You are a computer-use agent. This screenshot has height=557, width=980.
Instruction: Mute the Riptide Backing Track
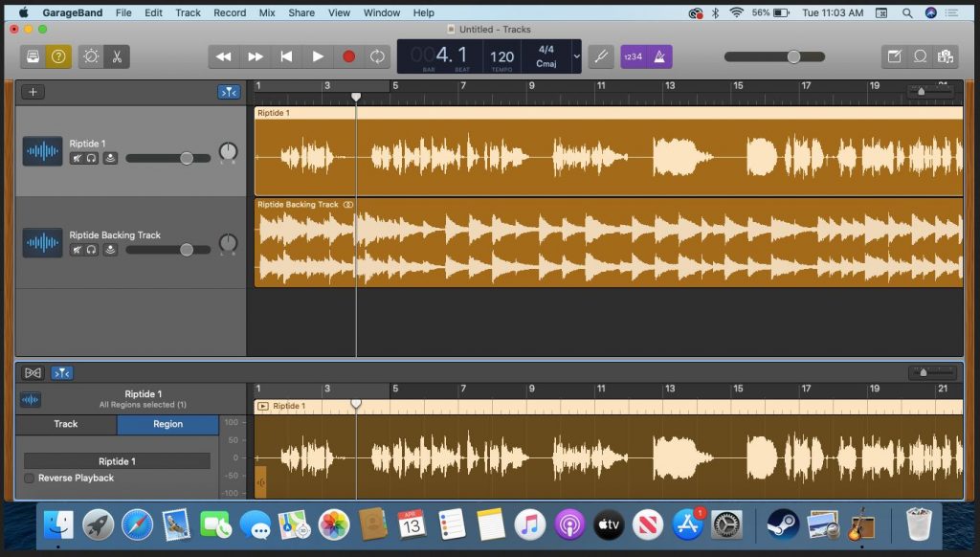point(76,250)
